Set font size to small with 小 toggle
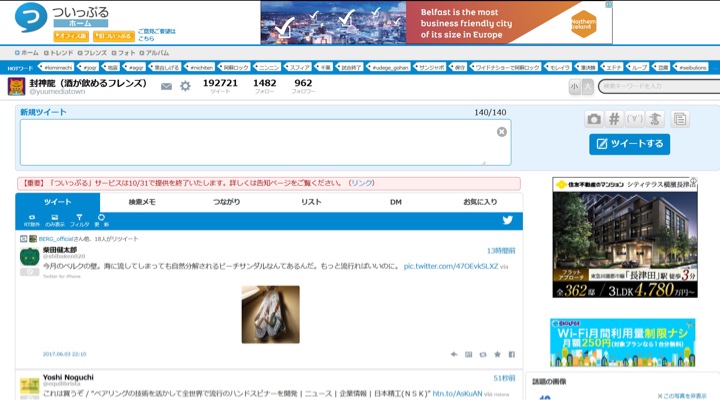Screen dimensions: 720x400 coord(574,86)
